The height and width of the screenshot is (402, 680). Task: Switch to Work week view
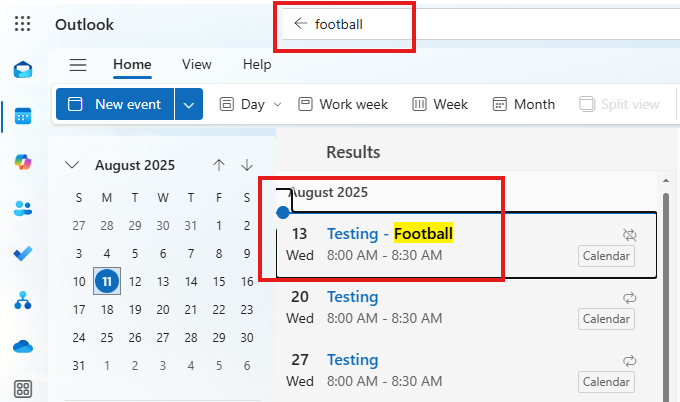click(x=343, y=104)
